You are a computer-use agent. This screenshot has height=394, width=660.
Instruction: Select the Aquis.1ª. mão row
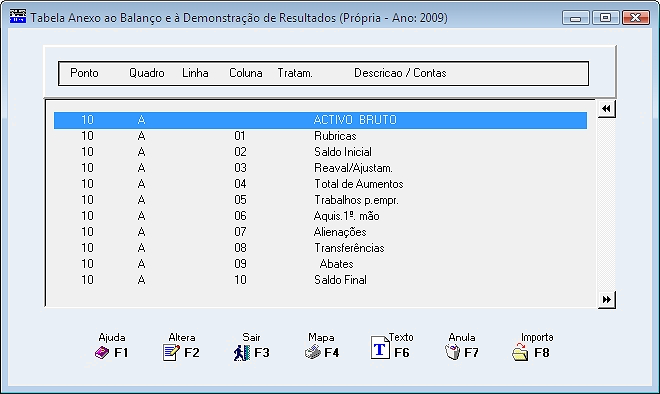coord(320,216)
